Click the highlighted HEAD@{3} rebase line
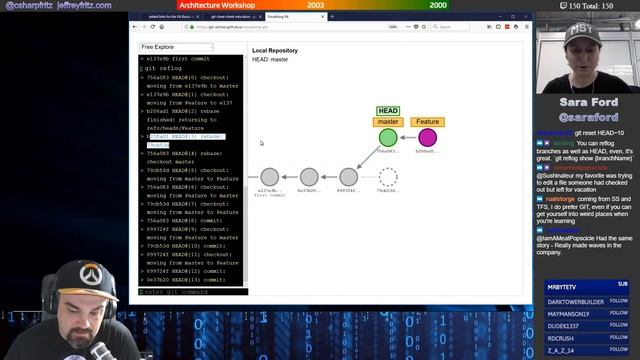The width and height of the screenshot is (640, 360). tap(186, 141)
